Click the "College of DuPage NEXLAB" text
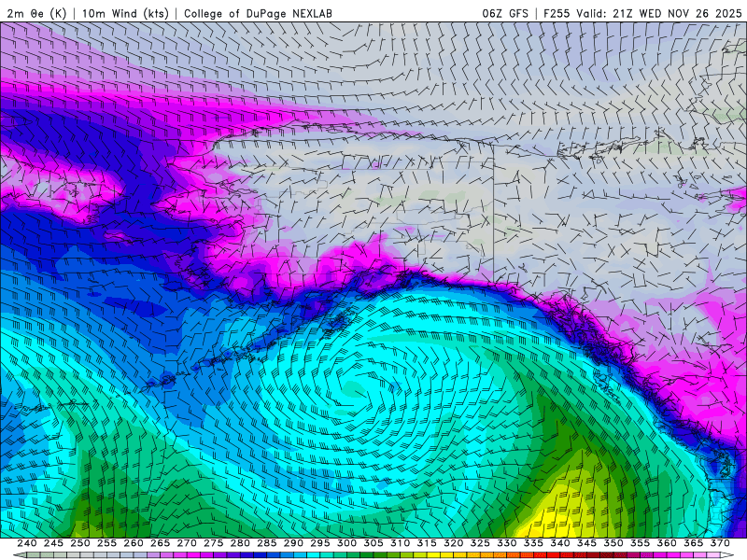Image resolution: width=747 pixels, height=560 pixels. pos(258,13)
